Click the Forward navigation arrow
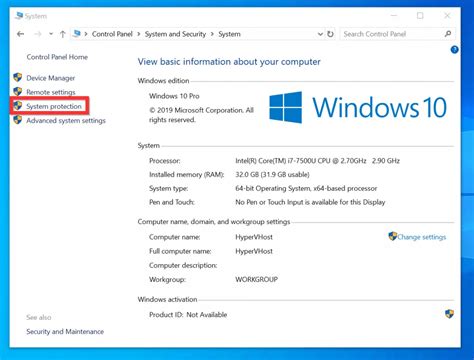Screen dimensions: 474x360 38,34
